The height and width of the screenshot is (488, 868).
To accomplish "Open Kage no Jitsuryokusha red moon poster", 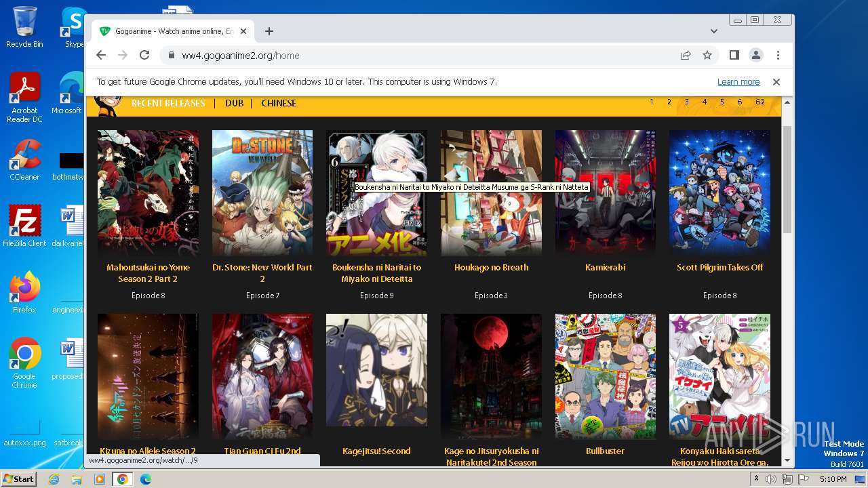I will (x=491, y=376).
